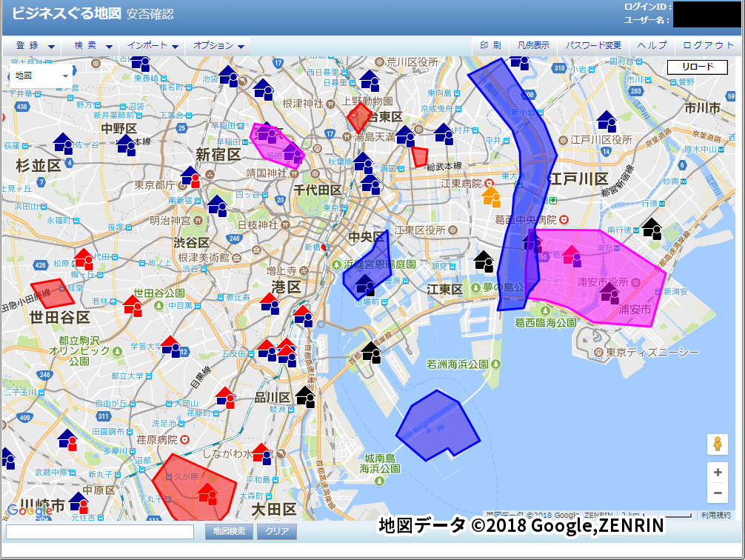Open the 利用規約 link

coord(715,516)
